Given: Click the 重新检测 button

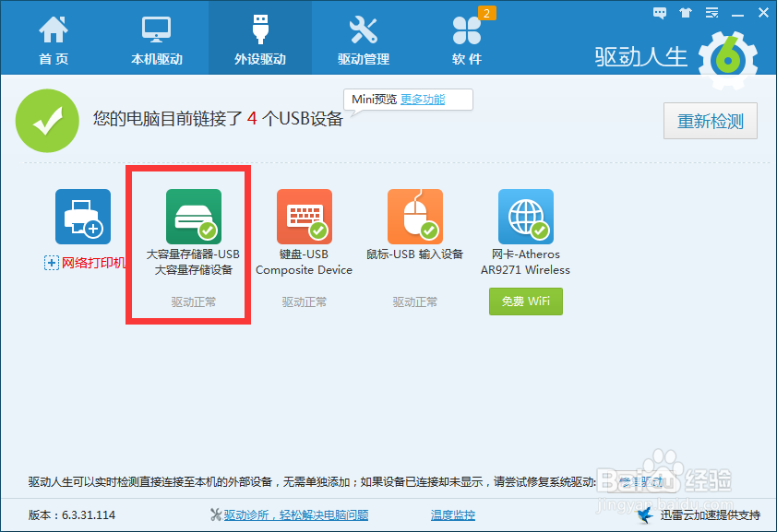Looking at the screenshot, I should click(x=711, y=121).
